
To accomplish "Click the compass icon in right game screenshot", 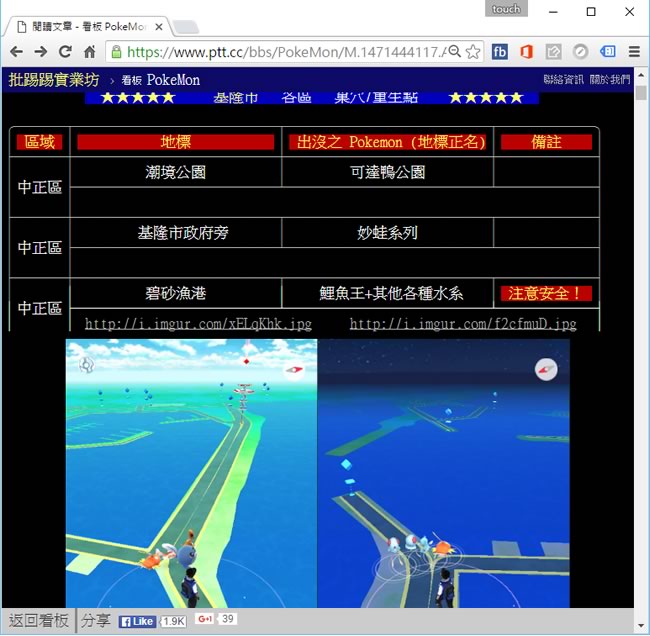I will pos(546,369).
